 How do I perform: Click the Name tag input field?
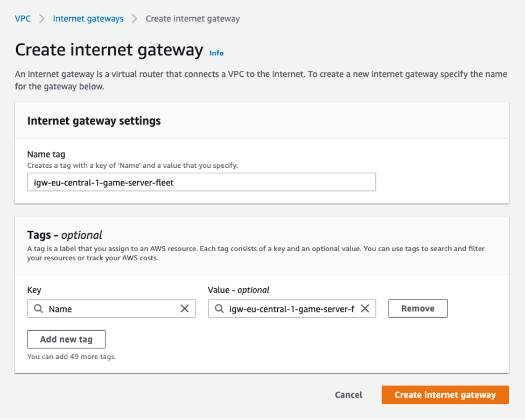point(201,182)
